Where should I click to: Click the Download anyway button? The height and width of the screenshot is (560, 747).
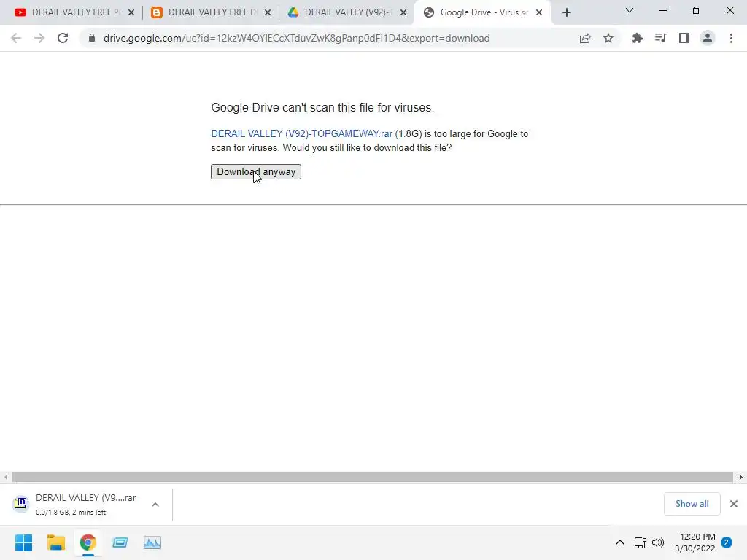click(256, 172)
